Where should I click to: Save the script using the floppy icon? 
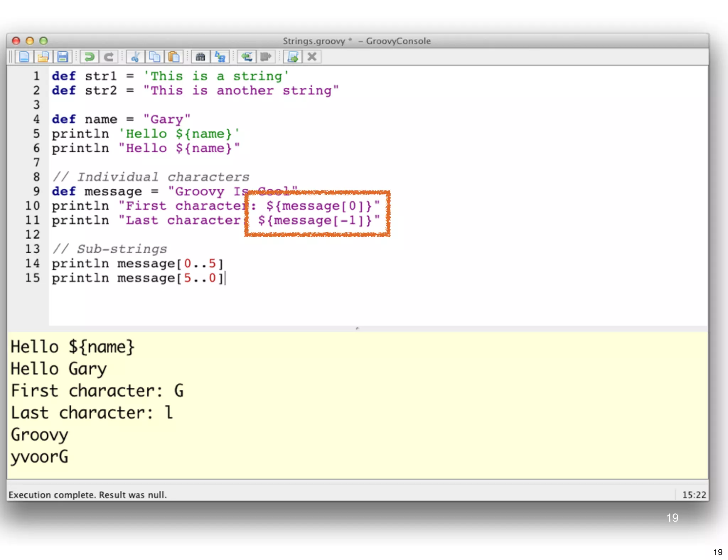tap(63, 57)
